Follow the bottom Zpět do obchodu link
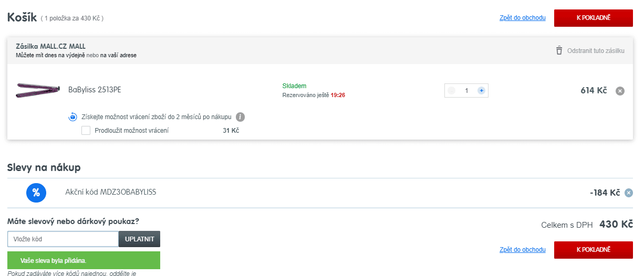 tap(523, 250)
